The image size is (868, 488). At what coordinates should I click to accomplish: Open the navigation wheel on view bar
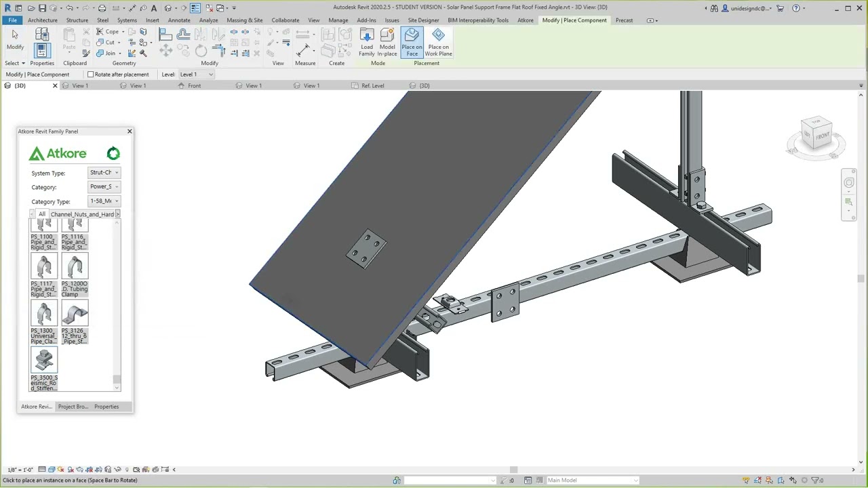(x=849, y=182)
